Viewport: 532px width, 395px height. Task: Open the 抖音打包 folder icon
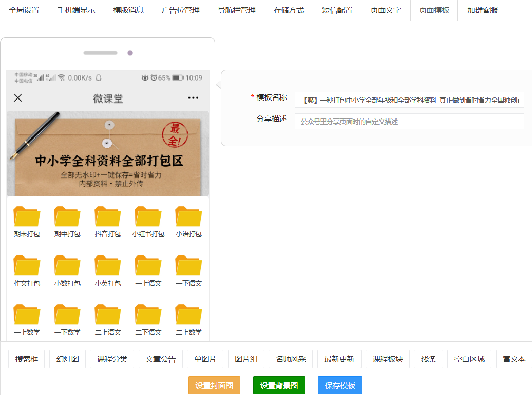[x=108, y=216]
